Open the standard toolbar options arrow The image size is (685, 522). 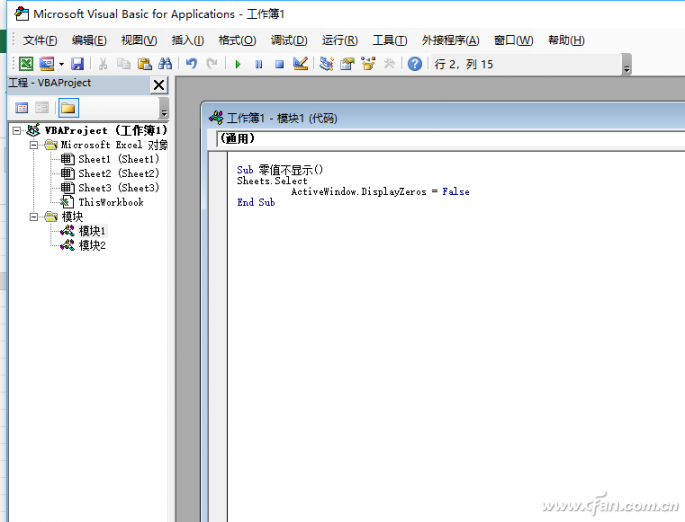(x=627, y=65)
